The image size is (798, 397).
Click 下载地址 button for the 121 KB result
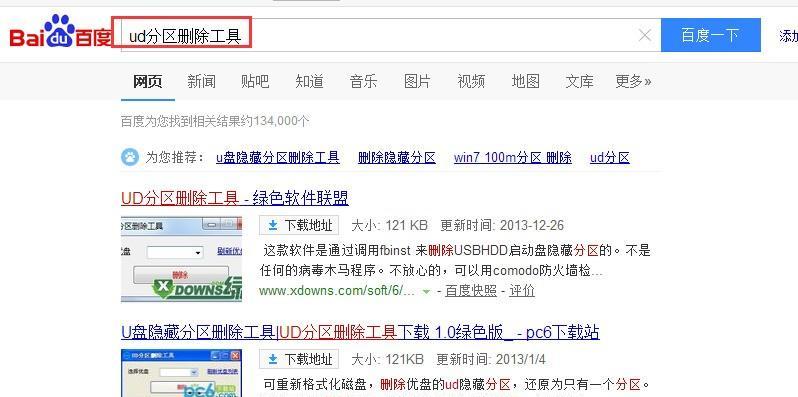299,225
